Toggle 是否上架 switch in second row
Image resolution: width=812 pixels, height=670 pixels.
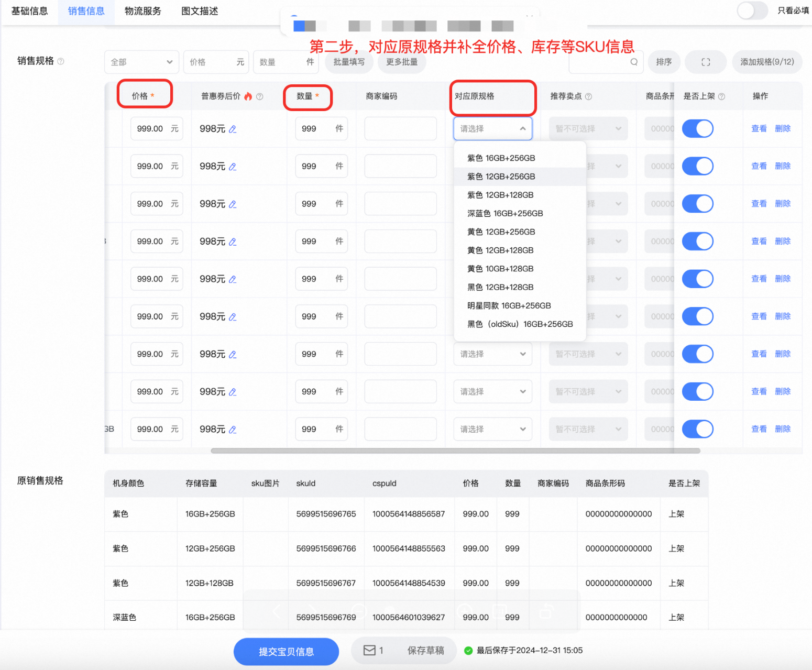[698, 166]
